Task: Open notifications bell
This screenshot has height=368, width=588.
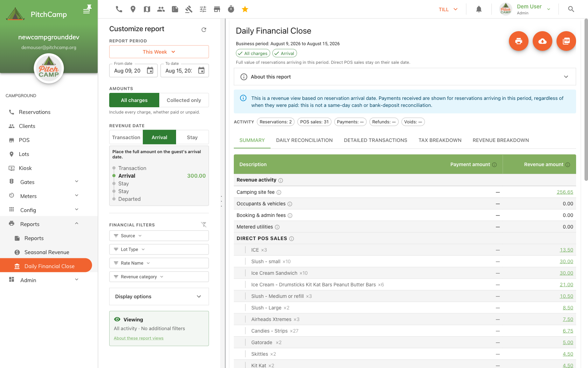Action: tap(479, 9)
